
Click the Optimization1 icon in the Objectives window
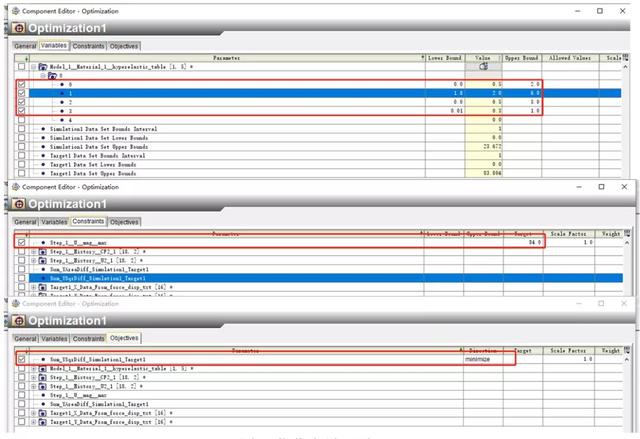pos(19,321)
